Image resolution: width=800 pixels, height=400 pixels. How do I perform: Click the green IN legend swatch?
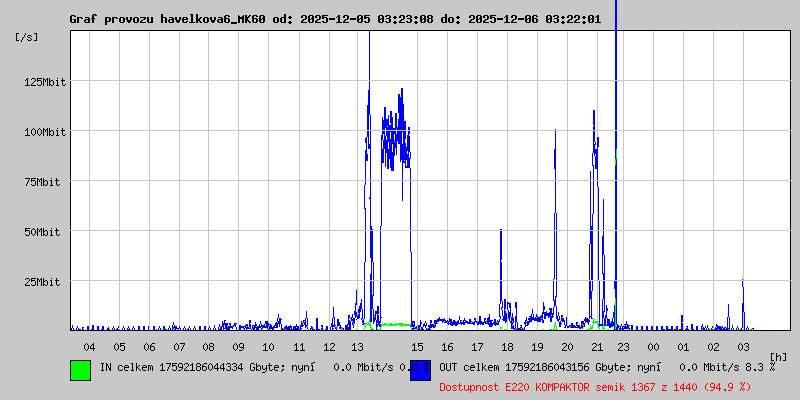(80, 369)
